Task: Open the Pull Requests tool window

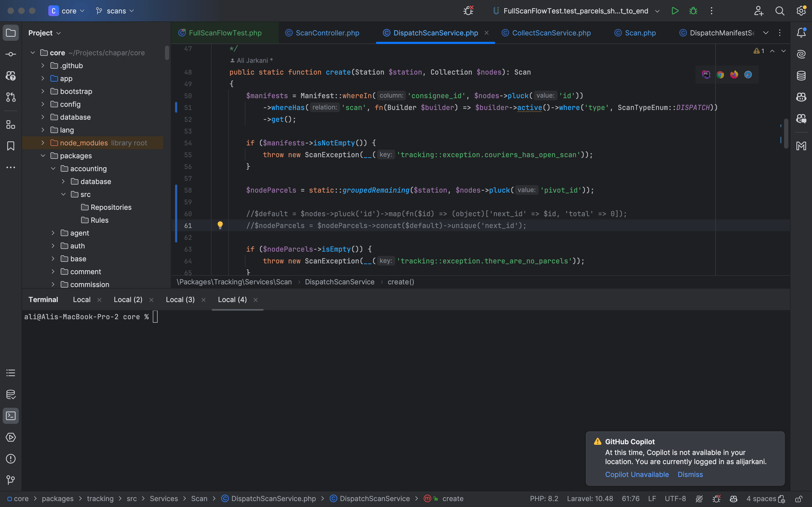Action: pyautogui.click(x=10, y=97)
